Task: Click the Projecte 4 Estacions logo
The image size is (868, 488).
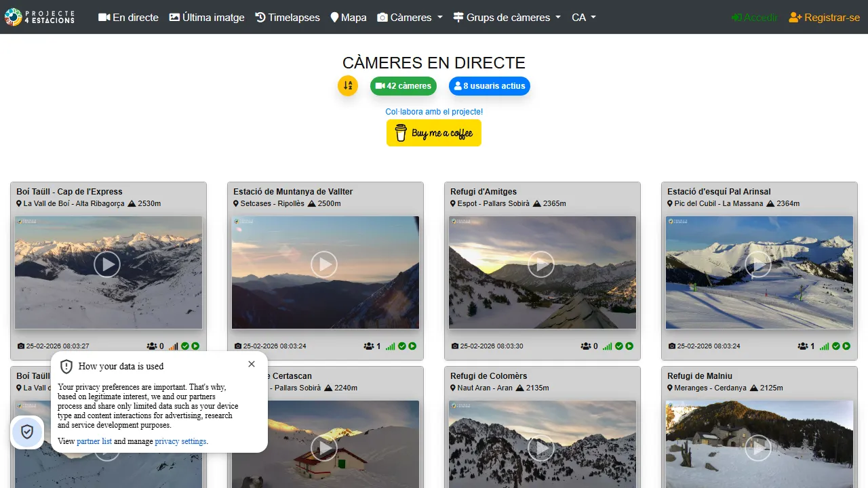Action: [41, 17]
